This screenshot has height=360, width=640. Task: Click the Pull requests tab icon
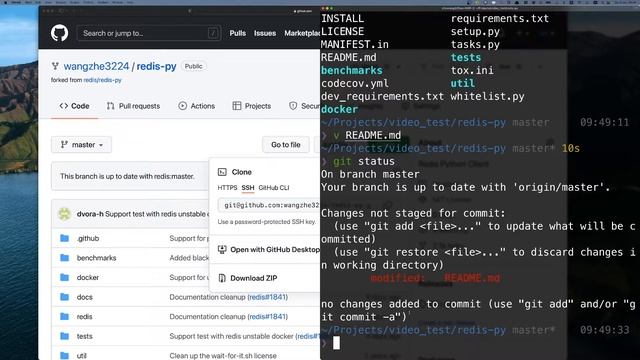pyautogui.click(x=110, y=106)
